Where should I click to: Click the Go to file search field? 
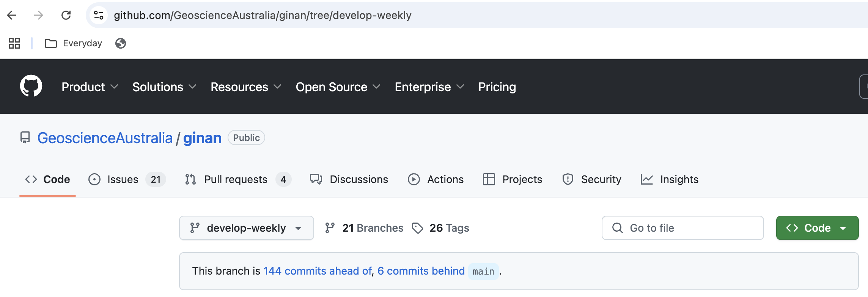[683, 228]
